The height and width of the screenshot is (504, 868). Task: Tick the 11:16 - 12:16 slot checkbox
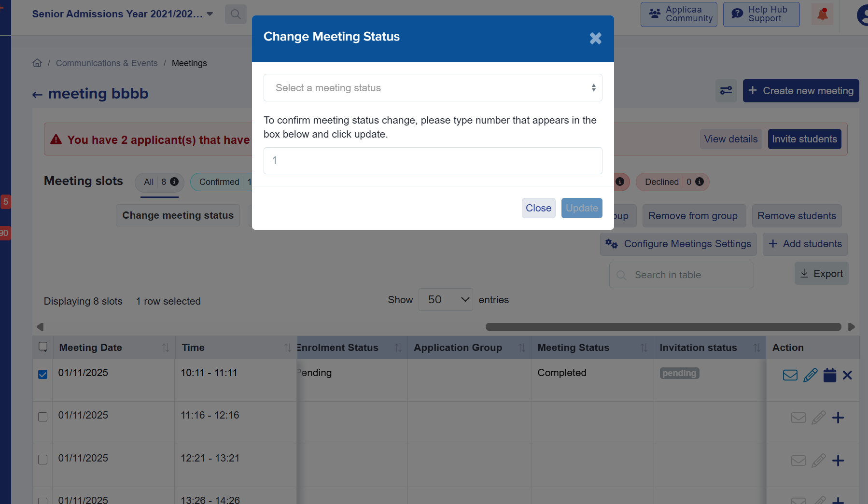tap(43, 417)
